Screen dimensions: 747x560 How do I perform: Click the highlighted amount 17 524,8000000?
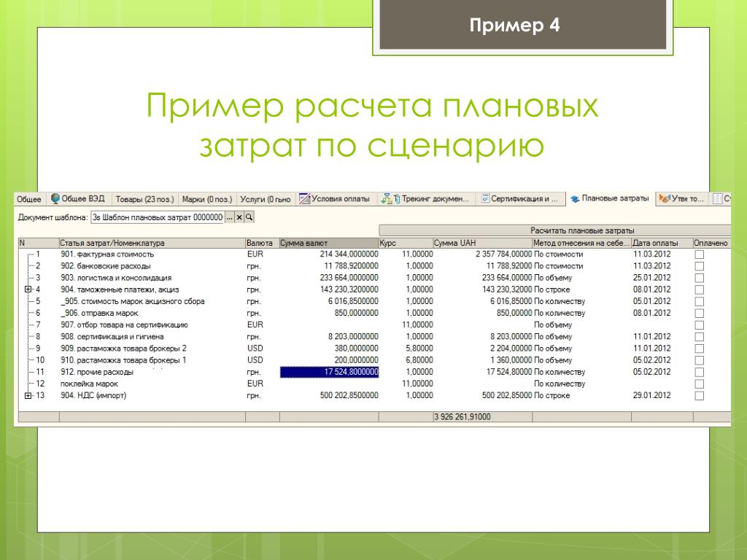[x=329, y=372]
